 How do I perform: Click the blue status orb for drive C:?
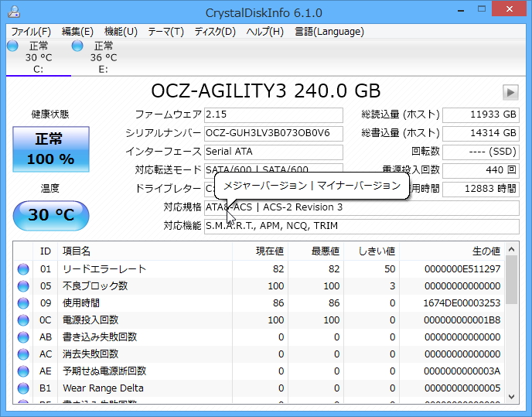coord(12,46)
